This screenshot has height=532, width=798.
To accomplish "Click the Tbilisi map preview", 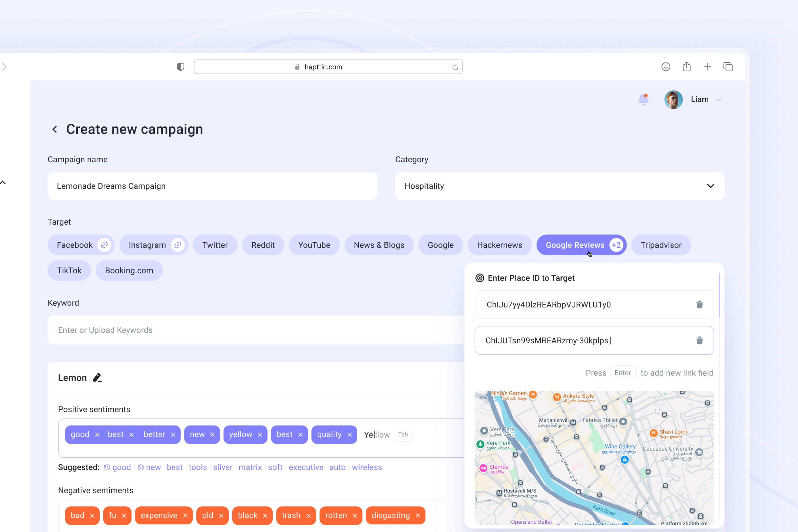I will [x=594, y=458].
